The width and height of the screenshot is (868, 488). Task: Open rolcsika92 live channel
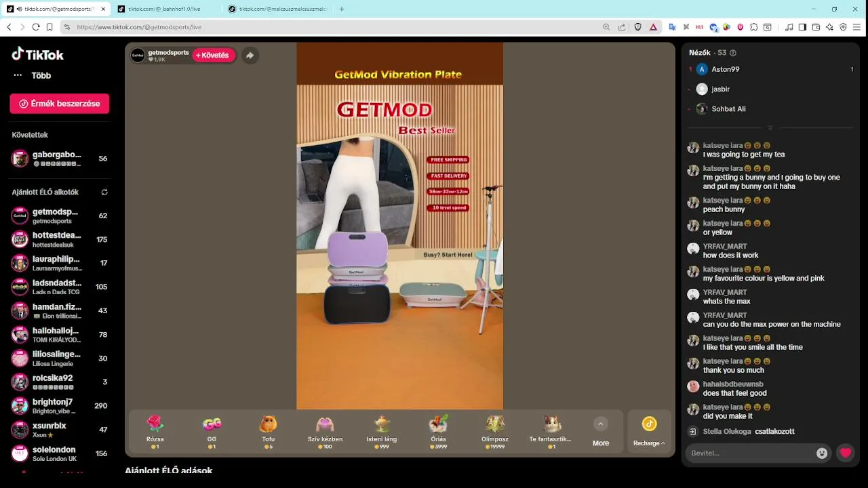[x=60, y=382]
